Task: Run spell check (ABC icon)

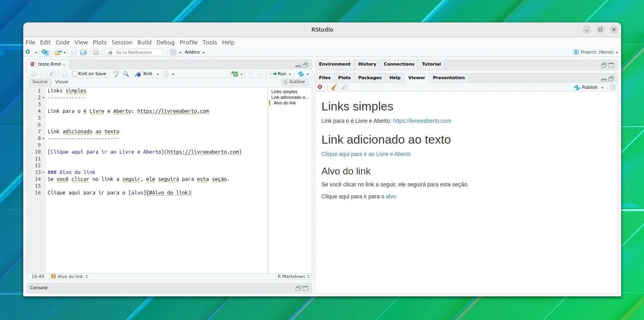Action: [x=116, y=74]
